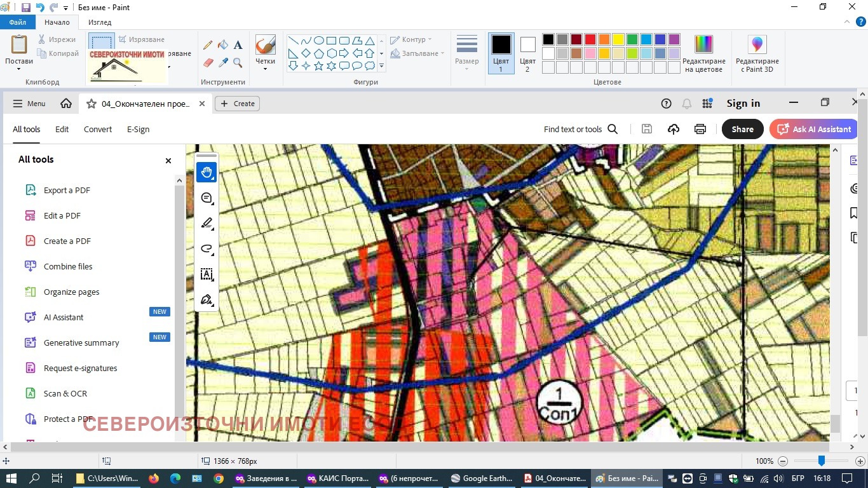Click the Acrobat Help question mark icon
868x488 pixels.
[666, 104]
